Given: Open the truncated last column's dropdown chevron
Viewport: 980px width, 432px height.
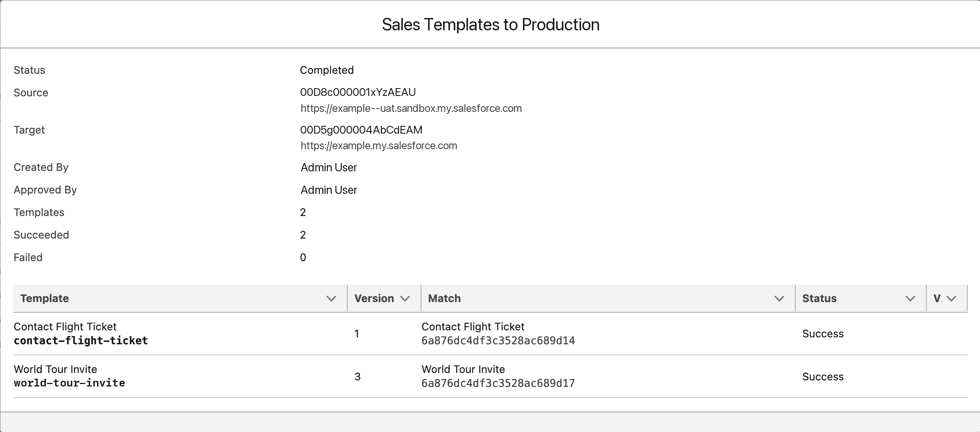Looking at the screenshot, I should 951,298.
